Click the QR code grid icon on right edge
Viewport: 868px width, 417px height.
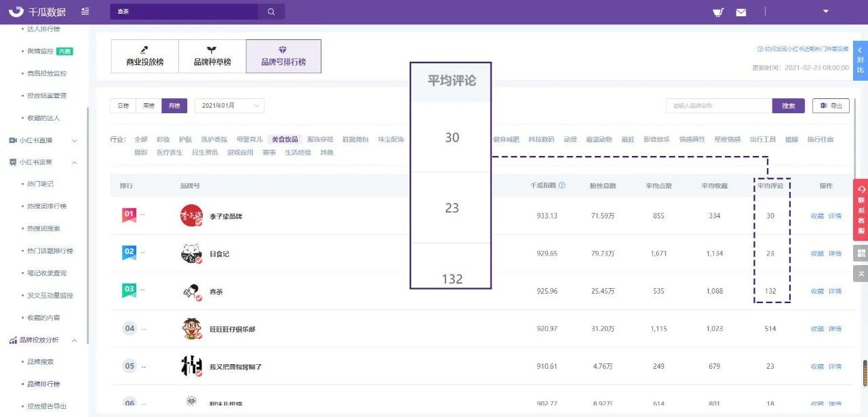tap(861, 254)
